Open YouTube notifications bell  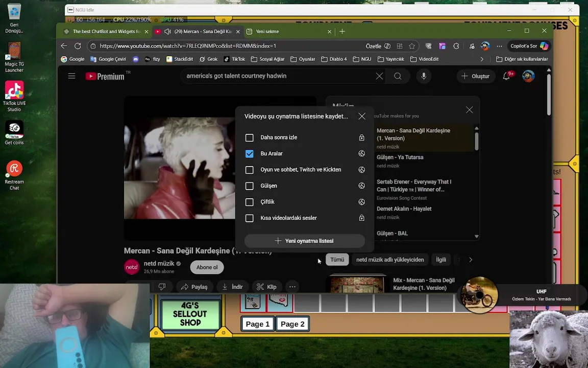click(x=506, y=76)
